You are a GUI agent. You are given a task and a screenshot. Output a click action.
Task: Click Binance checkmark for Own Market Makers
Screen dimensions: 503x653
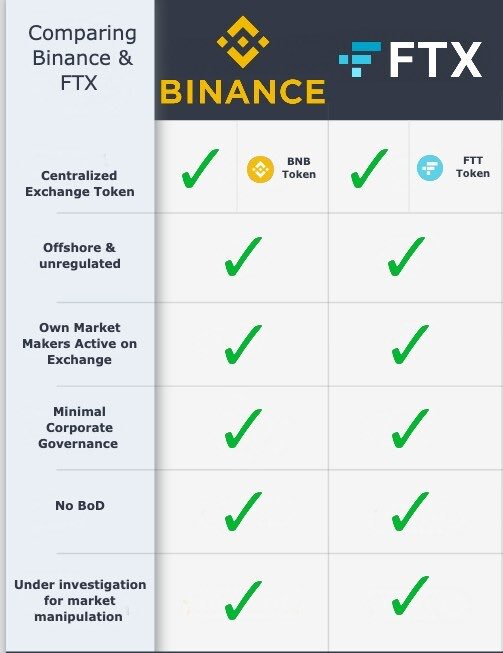click(x=243, y=344)
